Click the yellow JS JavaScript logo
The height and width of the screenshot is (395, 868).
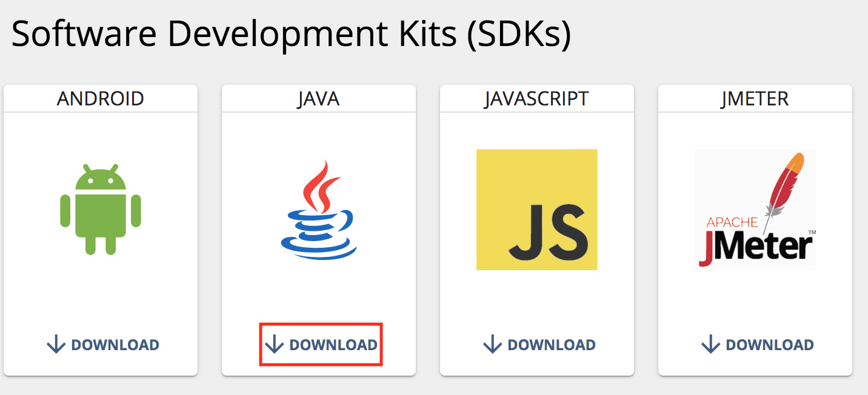537,210
